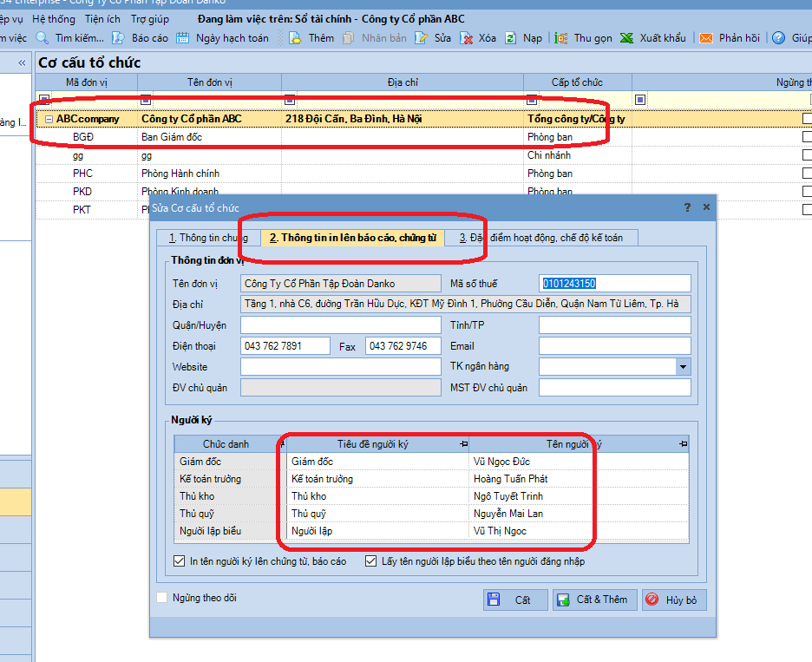Collapse the left panel with double chevron
The image size is (812, 662).
(x=22, y=62)
